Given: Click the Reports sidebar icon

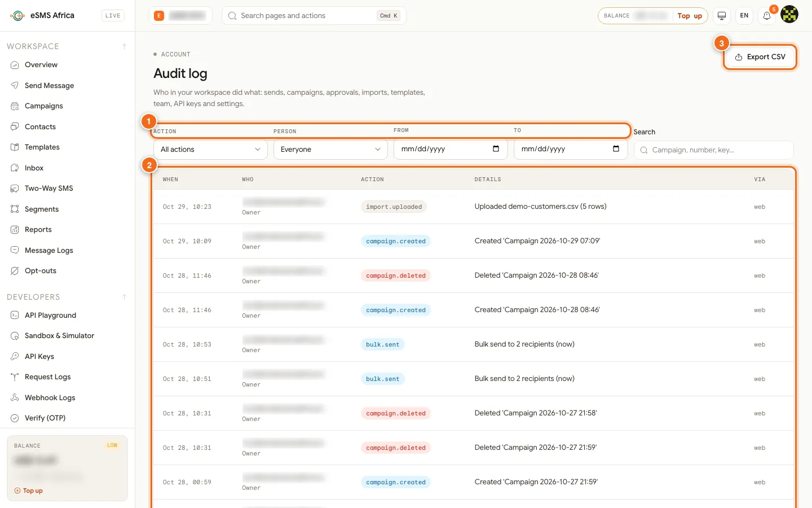Looking at the screenshot, I should [15, 230].
